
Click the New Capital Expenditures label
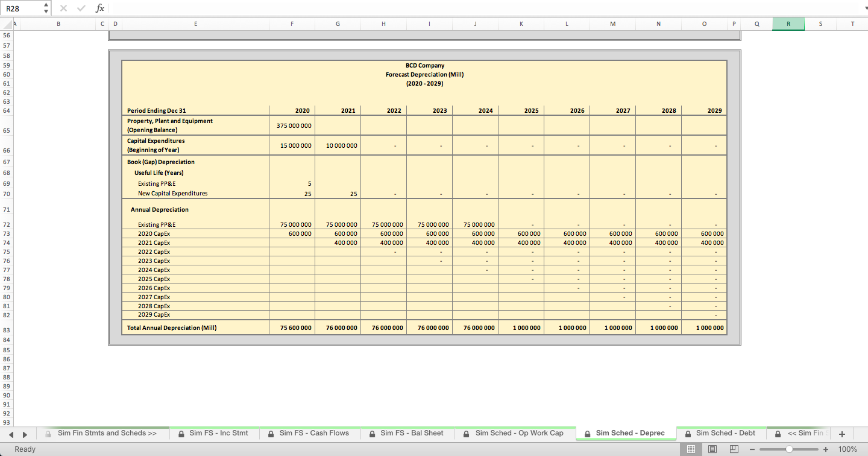coord(172,193)
